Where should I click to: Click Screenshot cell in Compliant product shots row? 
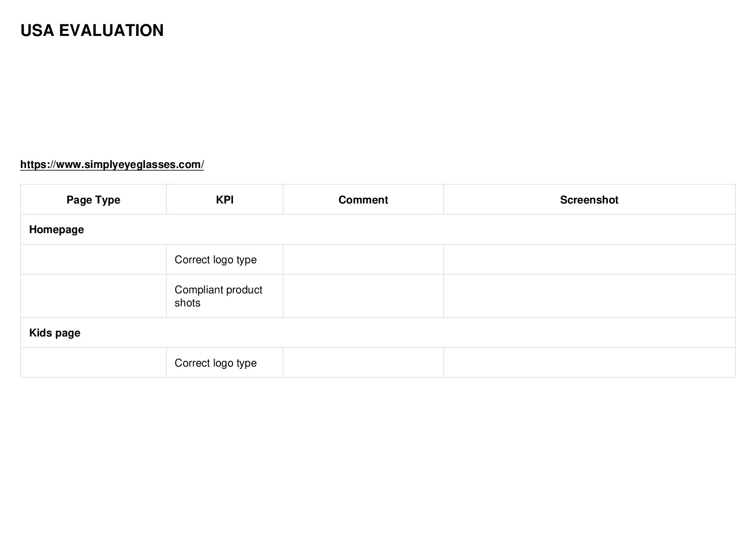pos(589,296)
